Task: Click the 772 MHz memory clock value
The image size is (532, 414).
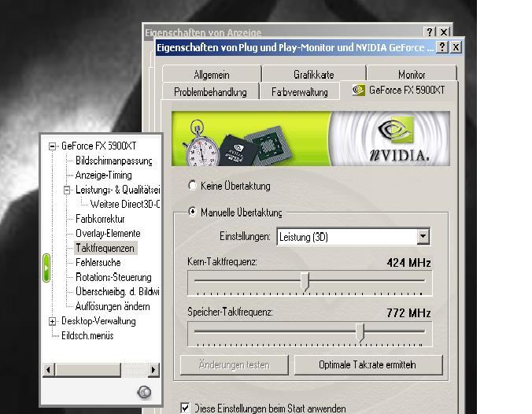Action: 409,313
